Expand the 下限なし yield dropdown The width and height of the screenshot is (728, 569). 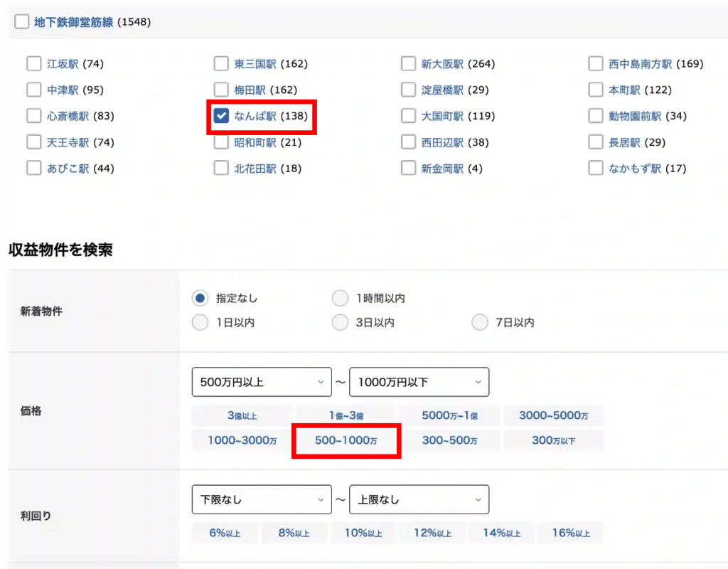(262, 499)
